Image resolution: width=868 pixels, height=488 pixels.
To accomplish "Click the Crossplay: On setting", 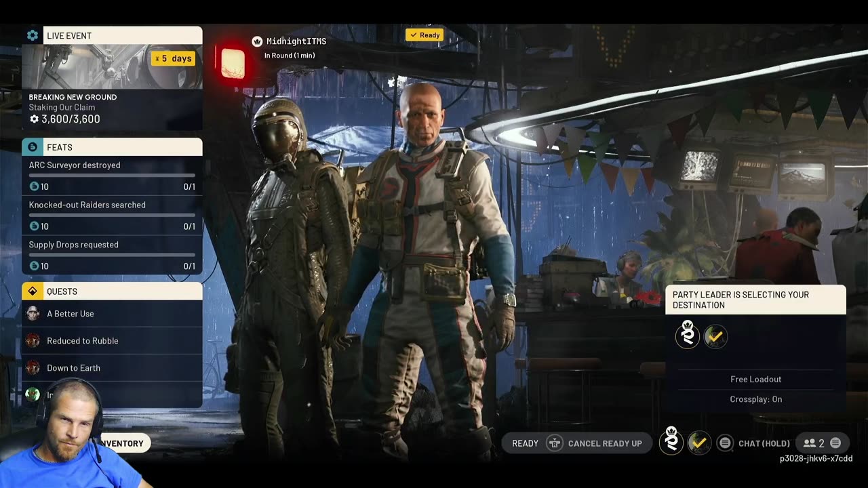I will click(756, 399).
